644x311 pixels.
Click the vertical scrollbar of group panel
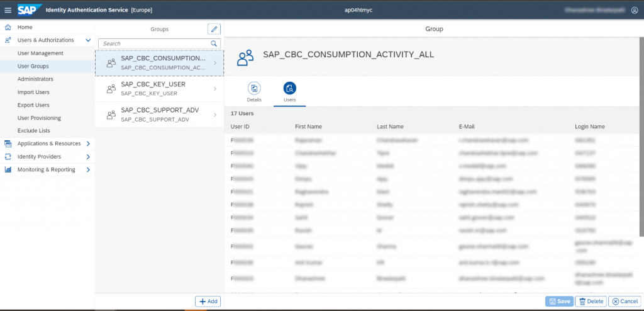641,137
